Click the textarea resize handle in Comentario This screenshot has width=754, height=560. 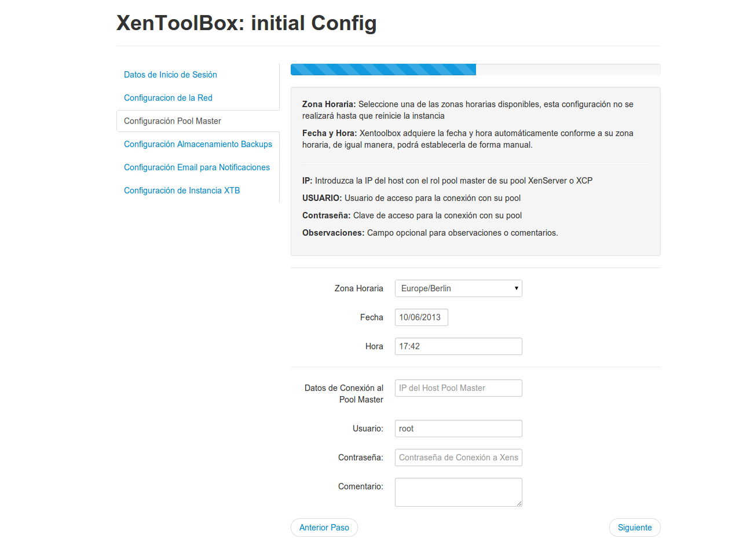pos(519,503)
